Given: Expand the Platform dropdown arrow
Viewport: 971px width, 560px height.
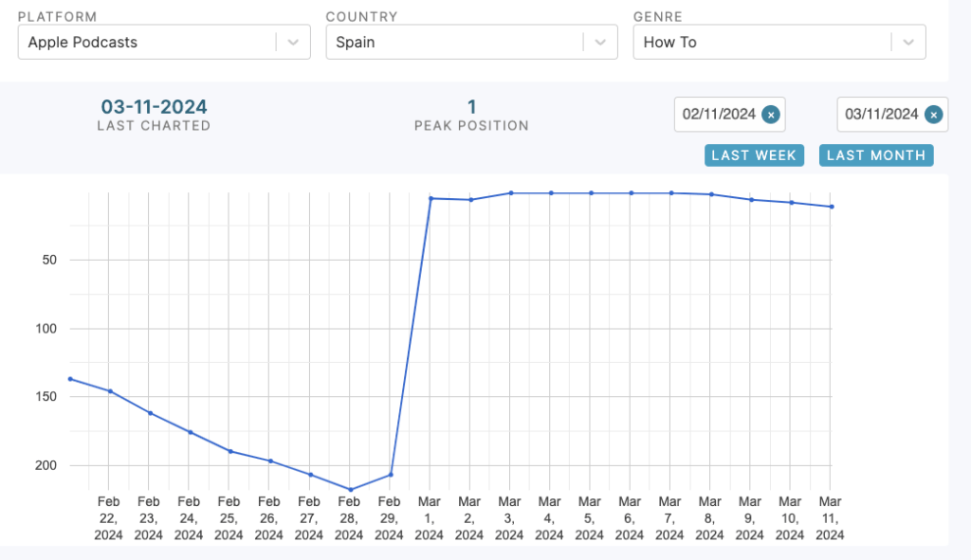Looking at the screenshot, I should [293, 43].
